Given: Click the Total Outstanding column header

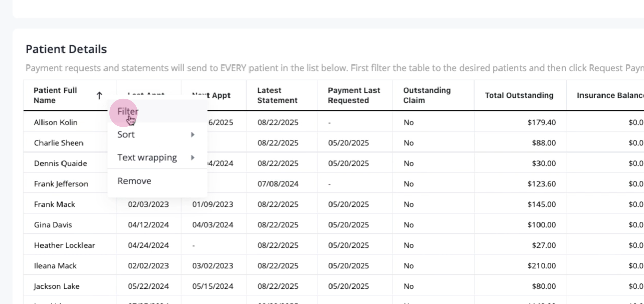Looking at the screenshot, I should (x=520, y=95).
